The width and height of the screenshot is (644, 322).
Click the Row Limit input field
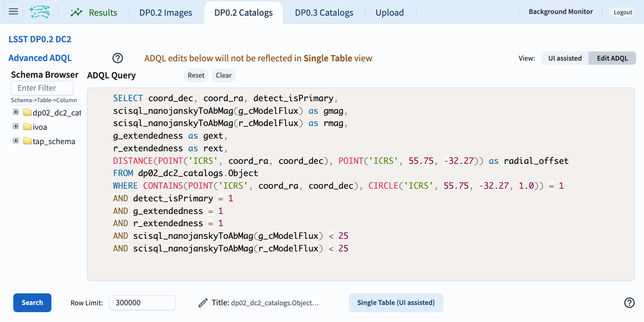click(x=142, y=303)
